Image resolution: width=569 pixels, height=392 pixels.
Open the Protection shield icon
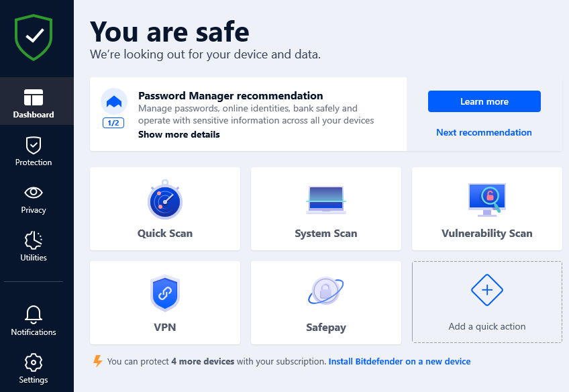[34, 146]
